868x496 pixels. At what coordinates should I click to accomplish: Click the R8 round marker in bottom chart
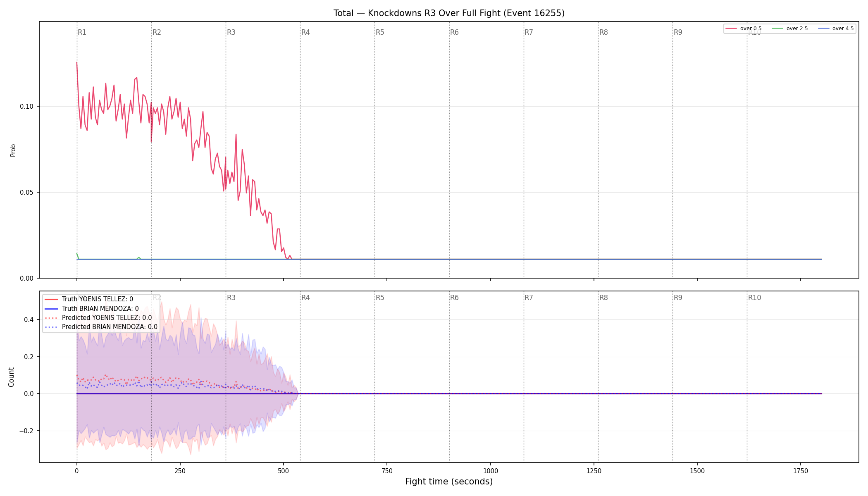pos(603,298)
